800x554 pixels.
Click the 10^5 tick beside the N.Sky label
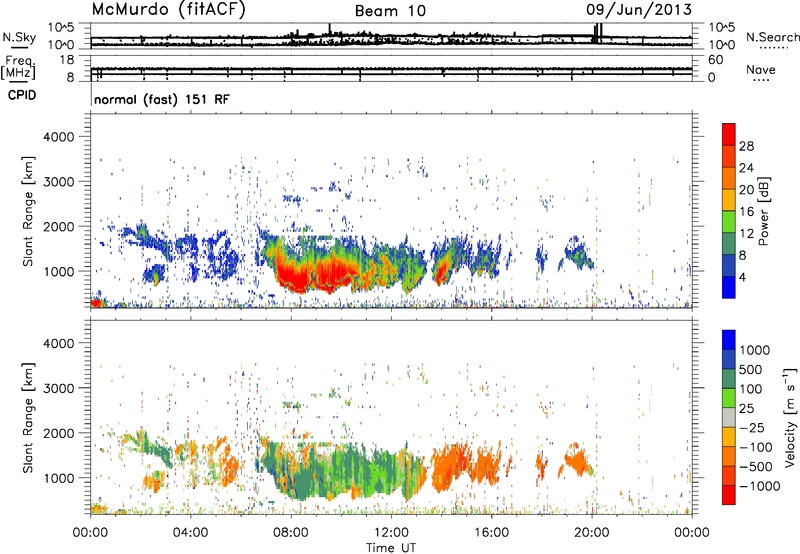coord(62,28)
